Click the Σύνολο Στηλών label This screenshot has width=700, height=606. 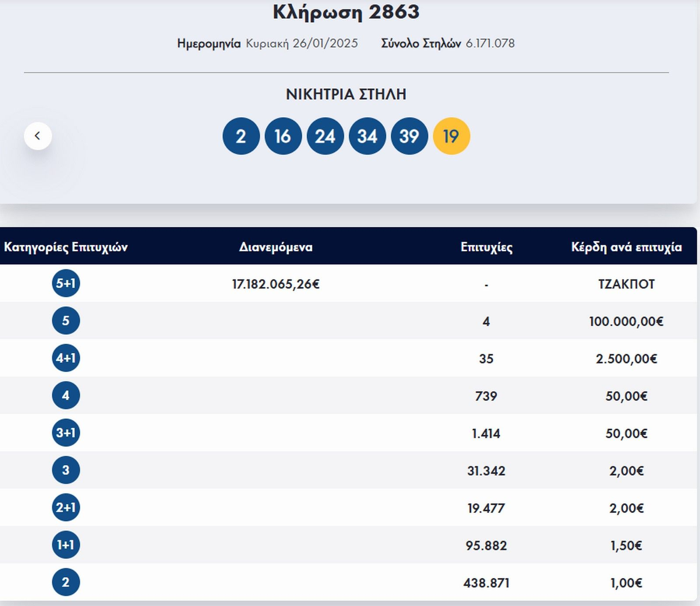(421, 43)
